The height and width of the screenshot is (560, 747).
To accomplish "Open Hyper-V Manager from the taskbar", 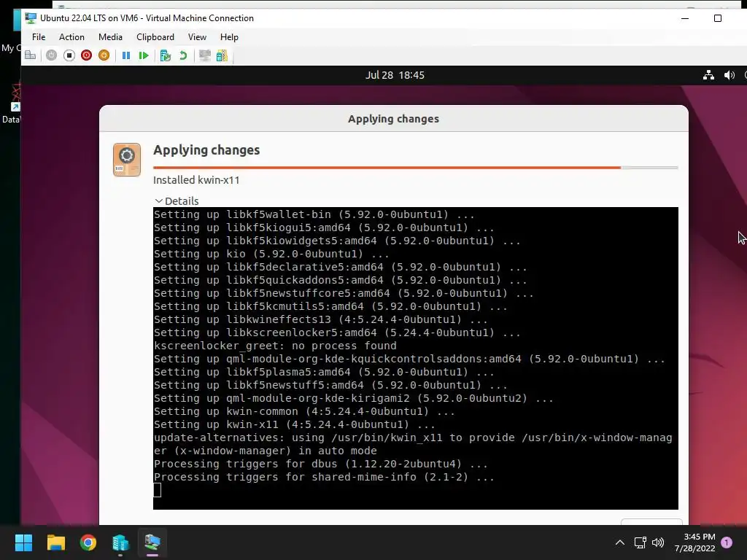I will 120,542.
